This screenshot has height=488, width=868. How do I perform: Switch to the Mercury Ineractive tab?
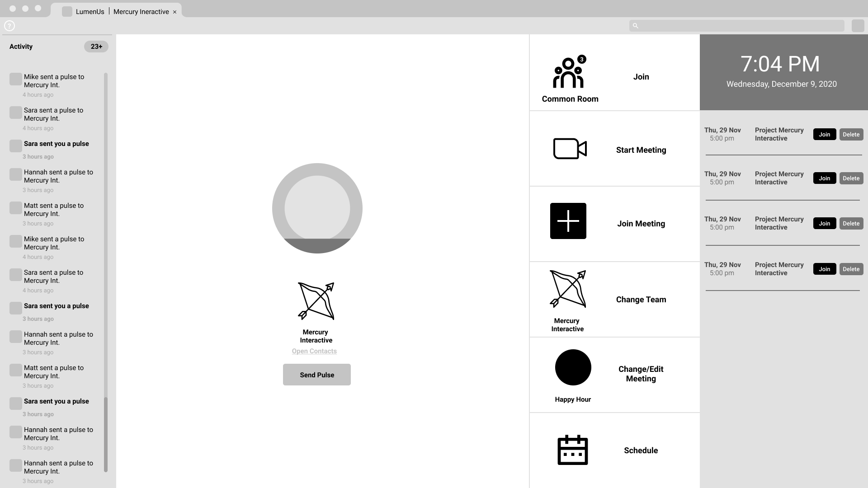point(141,12)
